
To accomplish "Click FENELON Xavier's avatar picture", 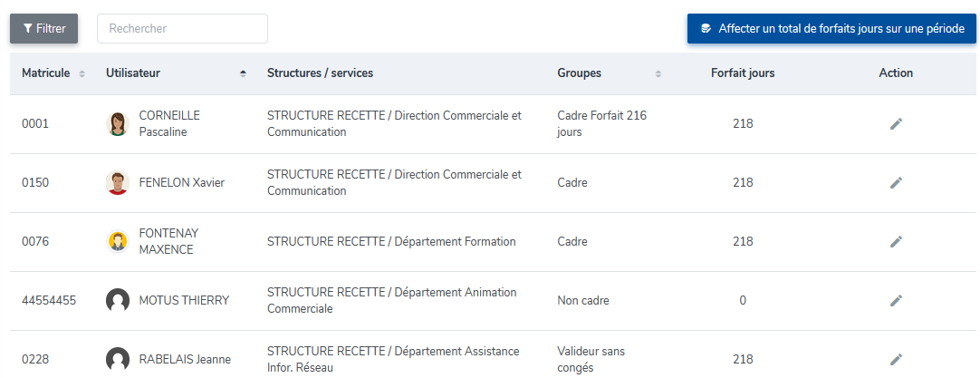I will tap(118, 183).
